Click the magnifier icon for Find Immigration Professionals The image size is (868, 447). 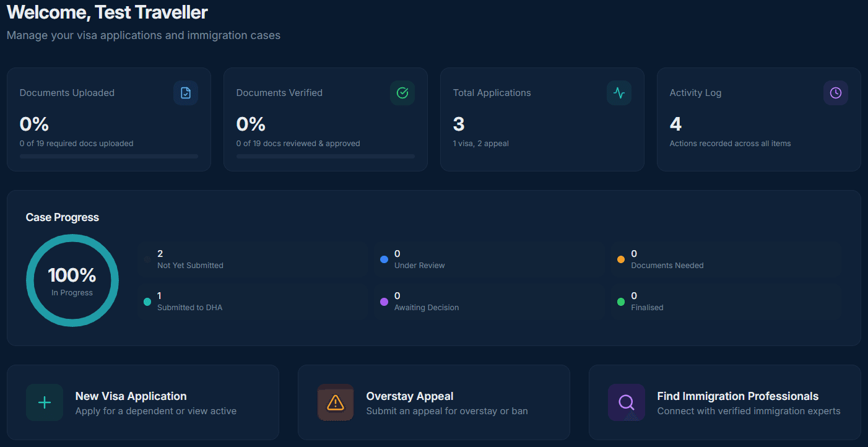(627, 402)
